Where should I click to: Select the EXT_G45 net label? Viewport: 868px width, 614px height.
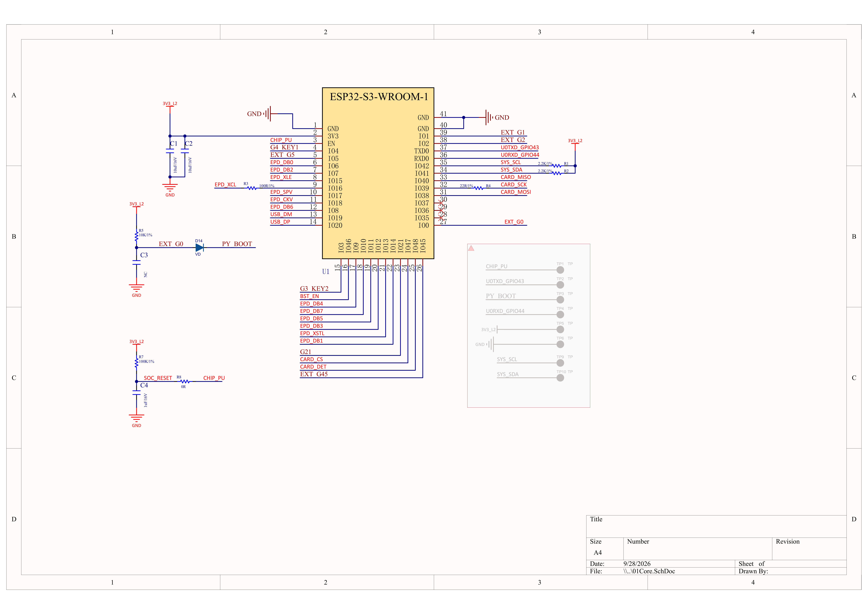[x=314, y=374]
